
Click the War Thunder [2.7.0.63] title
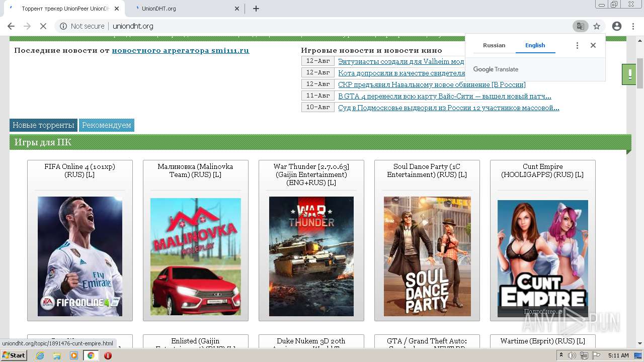click(x=311, y=174)
